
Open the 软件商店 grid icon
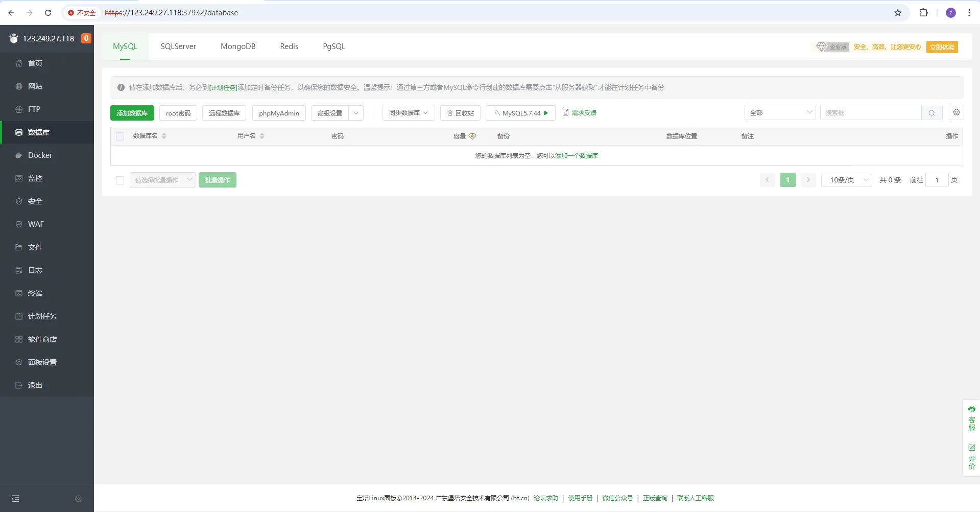coord(19,339)
